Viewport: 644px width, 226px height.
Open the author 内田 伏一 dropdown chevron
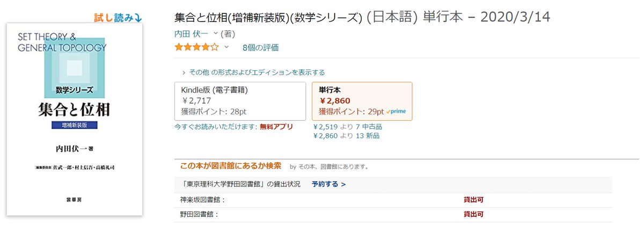(216, 33)
